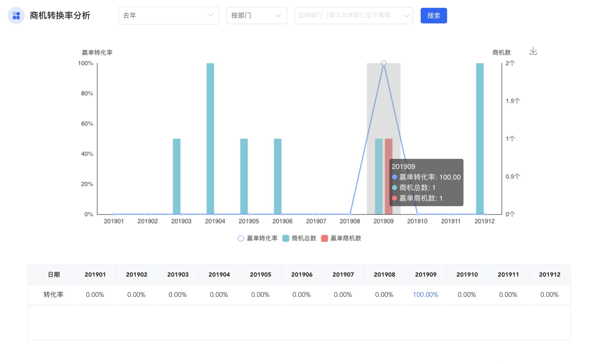
Task: Click the 201906 teal bar
Action: 278,176
